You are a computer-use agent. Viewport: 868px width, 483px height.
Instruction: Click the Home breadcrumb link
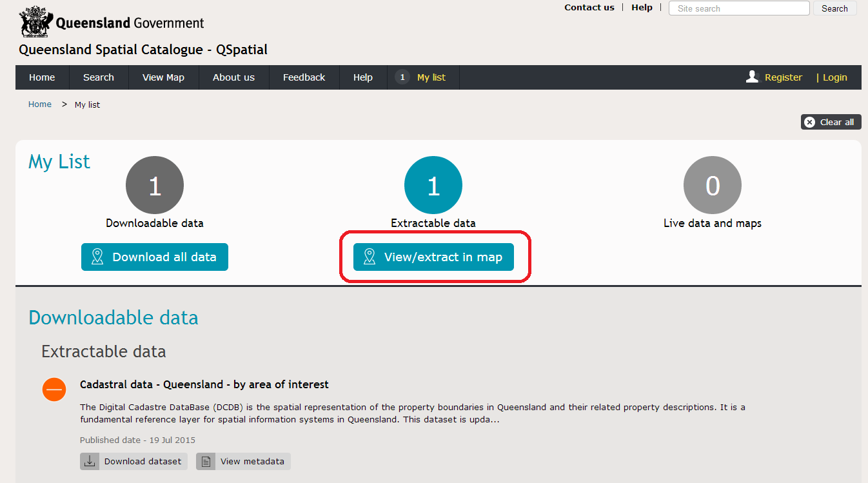pyautogui.click(x=40, y=104)
